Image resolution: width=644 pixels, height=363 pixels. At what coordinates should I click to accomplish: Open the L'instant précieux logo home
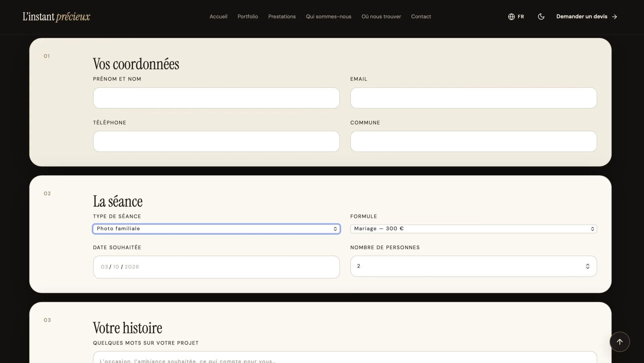pos(56,16)
